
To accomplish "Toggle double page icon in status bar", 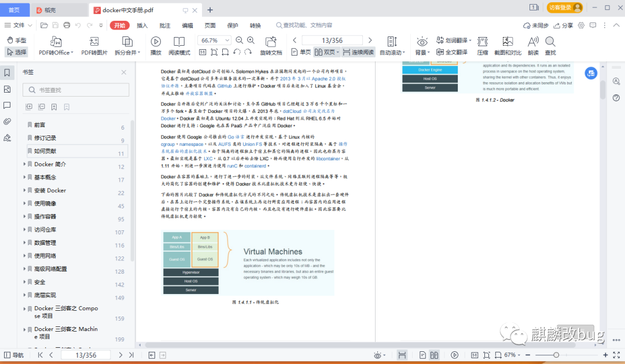I will pyautogui.click(x=435, y=355).
